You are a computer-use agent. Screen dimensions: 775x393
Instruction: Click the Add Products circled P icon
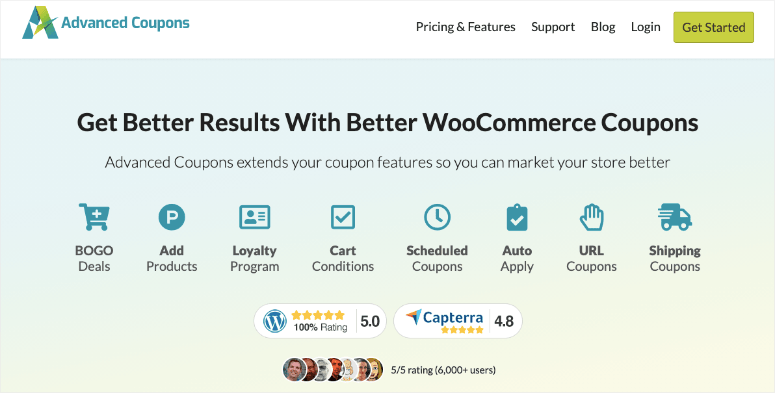(172, 217)
